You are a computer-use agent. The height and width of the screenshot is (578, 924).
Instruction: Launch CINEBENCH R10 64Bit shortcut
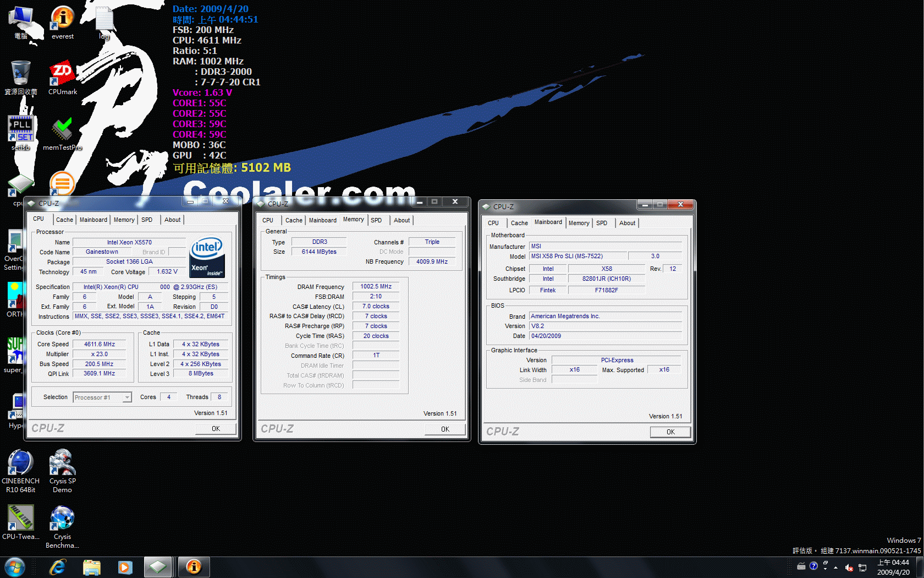[x=21, y=471]
